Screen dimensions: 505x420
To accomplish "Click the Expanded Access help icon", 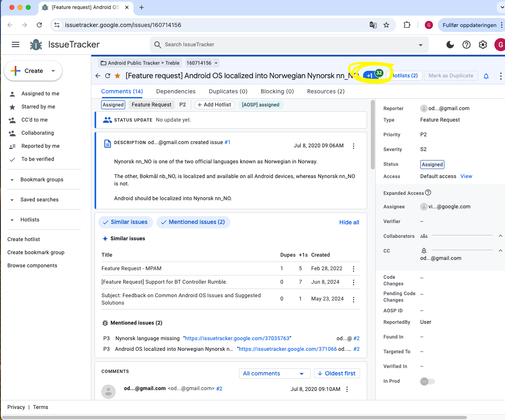I will (428, 193).
